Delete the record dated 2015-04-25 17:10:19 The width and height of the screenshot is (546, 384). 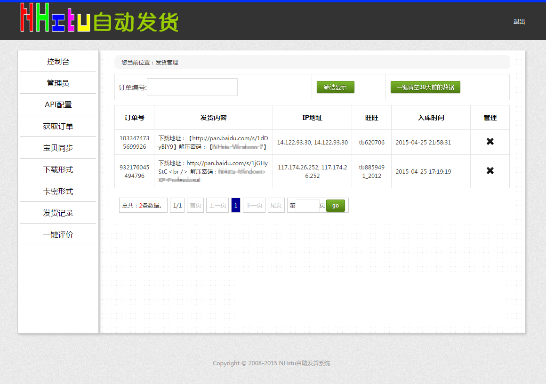point(490,171)
